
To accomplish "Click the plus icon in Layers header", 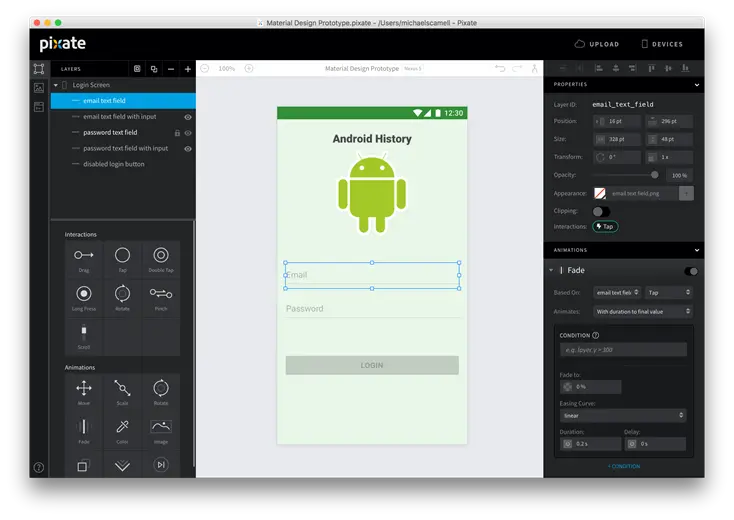I will tap(188, 69).
